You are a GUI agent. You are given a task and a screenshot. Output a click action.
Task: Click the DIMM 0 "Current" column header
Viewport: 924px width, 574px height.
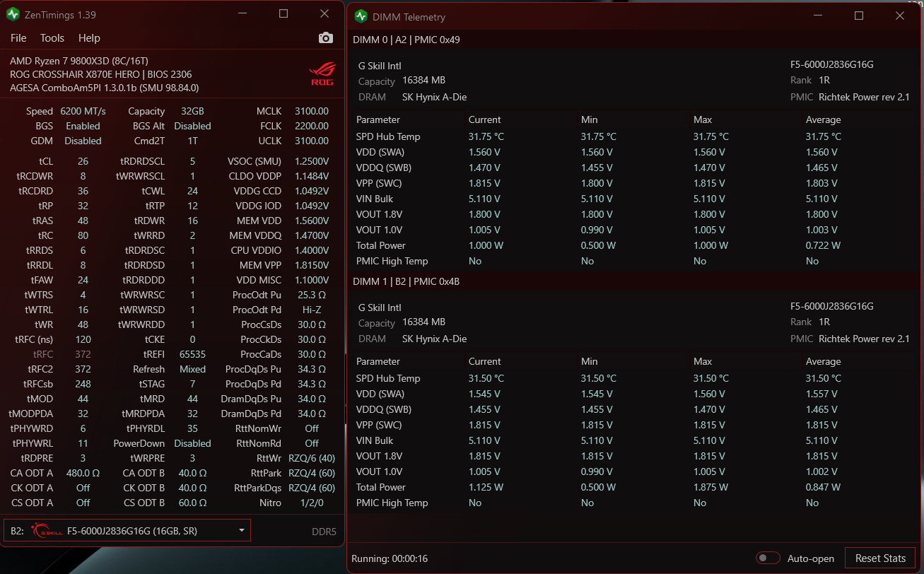click(484, 119)
